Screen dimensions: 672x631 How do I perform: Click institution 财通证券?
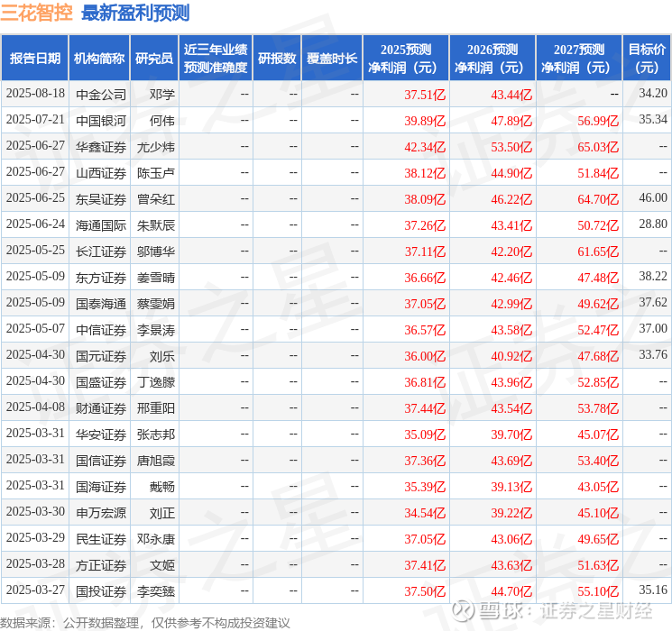(101, 408)
